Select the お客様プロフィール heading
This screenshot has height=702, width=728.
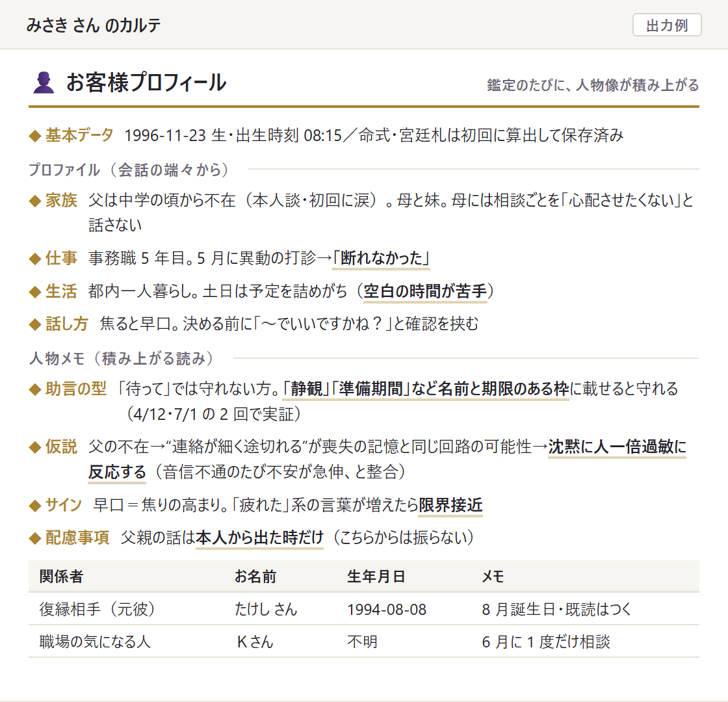click(x=146, y=83)
